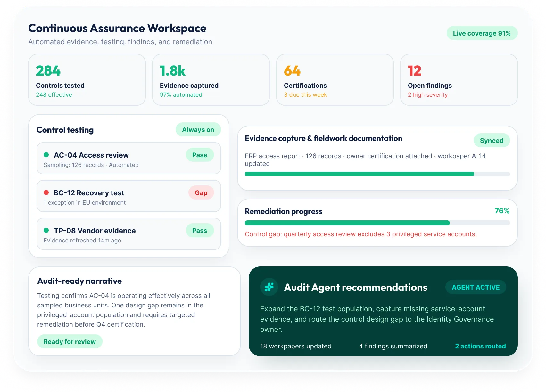The image size is (546, 392).
Task: Click the 2 high severity text
Action: (428, 95)
